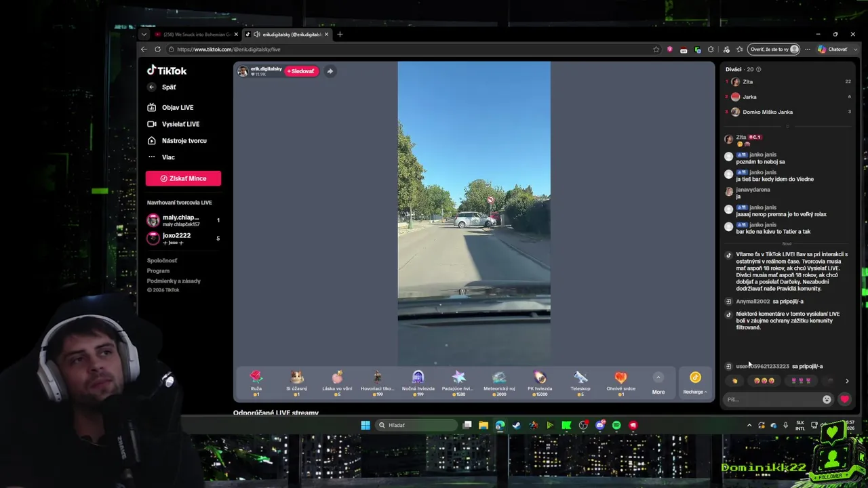Send the Ruža rose gift
The image size is (868, 488).
(x=256, y=383)
